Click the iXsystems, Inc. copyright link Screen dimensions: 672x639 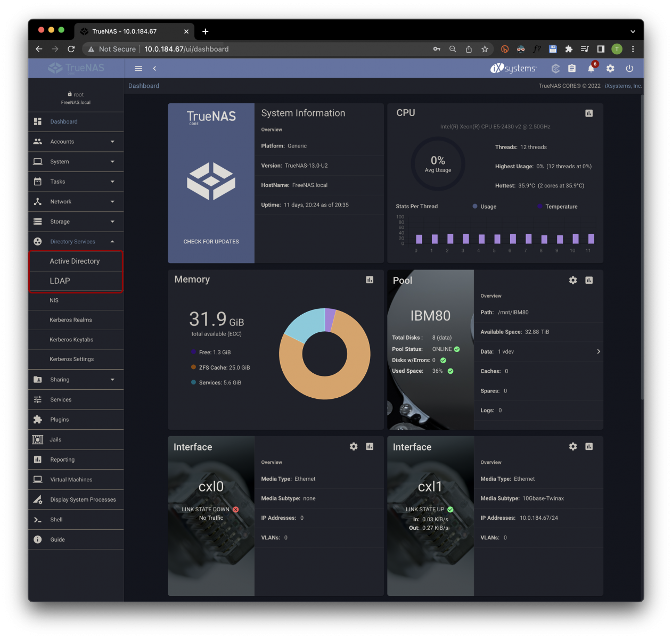point(624,86)
